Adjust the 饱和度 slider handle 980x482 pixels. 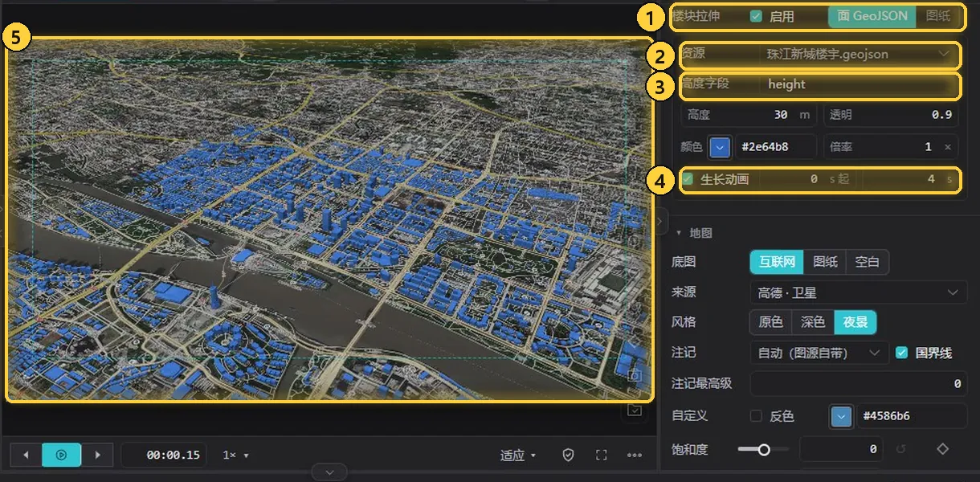point(764,449)
